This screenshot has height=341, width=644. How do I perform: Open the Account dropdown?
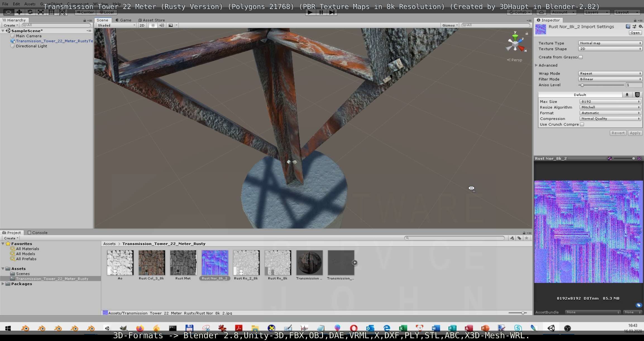[x=563, y=12]
